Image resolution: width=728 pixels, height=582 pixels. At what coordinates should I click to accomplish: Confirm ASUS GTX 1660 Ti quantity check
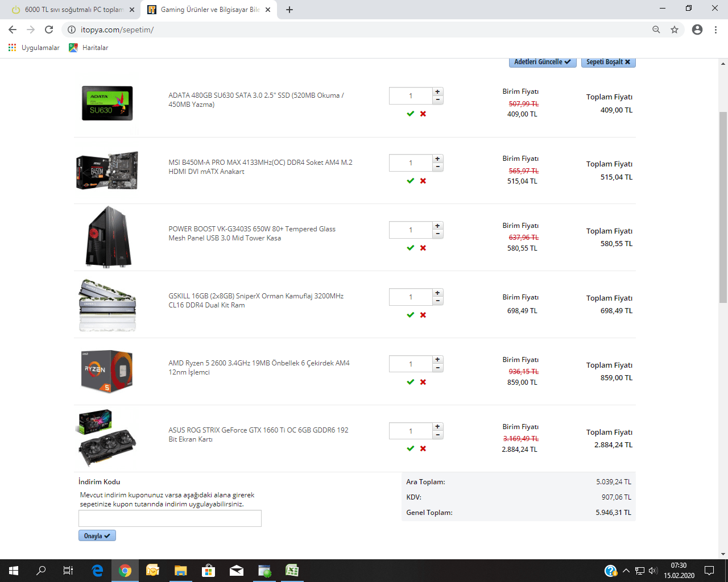411,448
